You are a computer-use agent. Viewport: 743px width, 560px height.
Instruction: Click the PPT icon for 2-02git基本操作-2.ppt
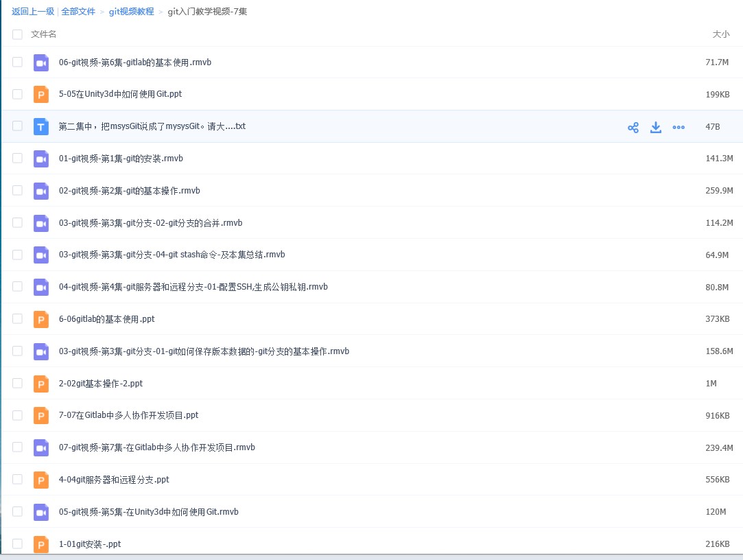coord(41,384)
